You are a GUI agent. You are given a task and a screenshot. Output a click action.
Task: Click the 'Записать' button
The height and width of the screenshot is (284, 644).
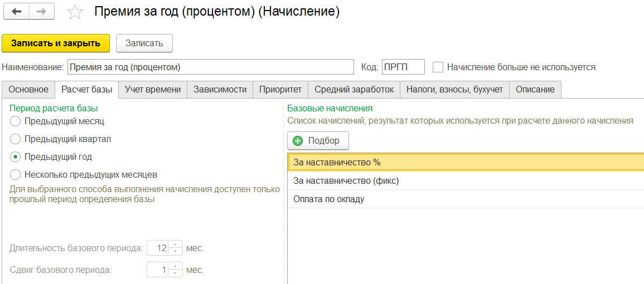[x=144, y=43]
